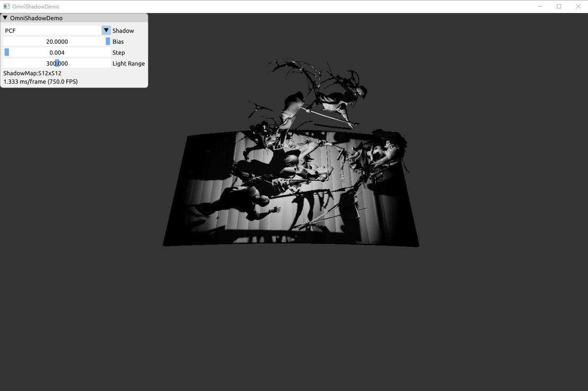Click the ShadowMap:512x512 text

32,73
